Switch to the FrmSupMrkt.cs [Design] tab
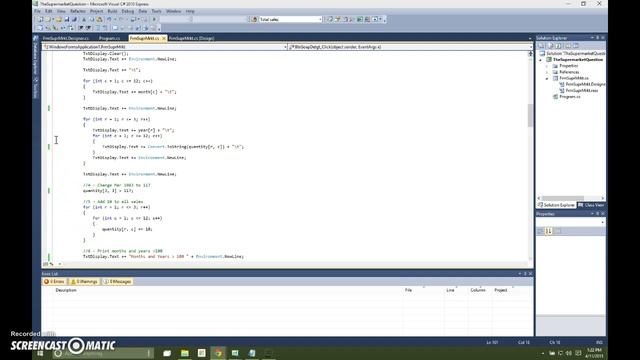 pyautogui.click(x=191, y=38)
